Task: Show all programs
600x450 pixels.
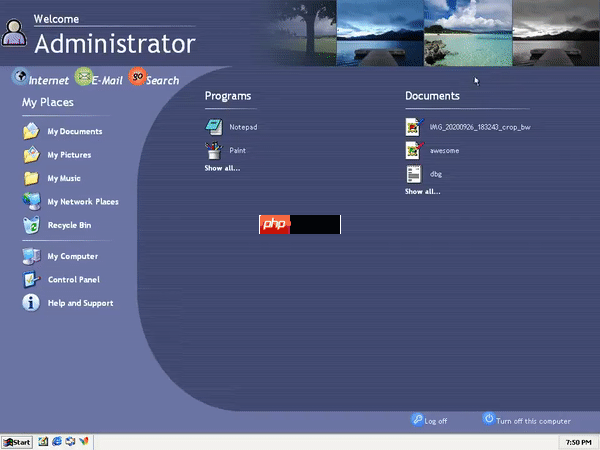Action: [222, 168]
